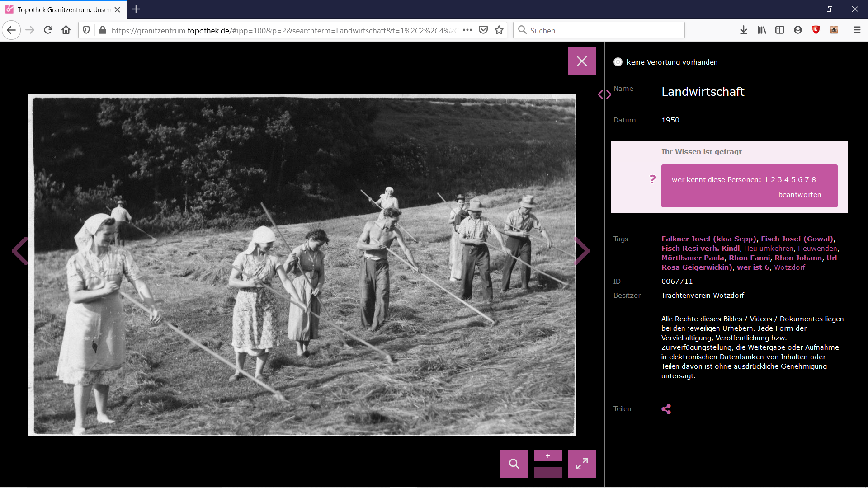The height and width of the screenshot is (488, 868).
Task: Open the page actions three-dots menu
Action: tap(467, 30)
